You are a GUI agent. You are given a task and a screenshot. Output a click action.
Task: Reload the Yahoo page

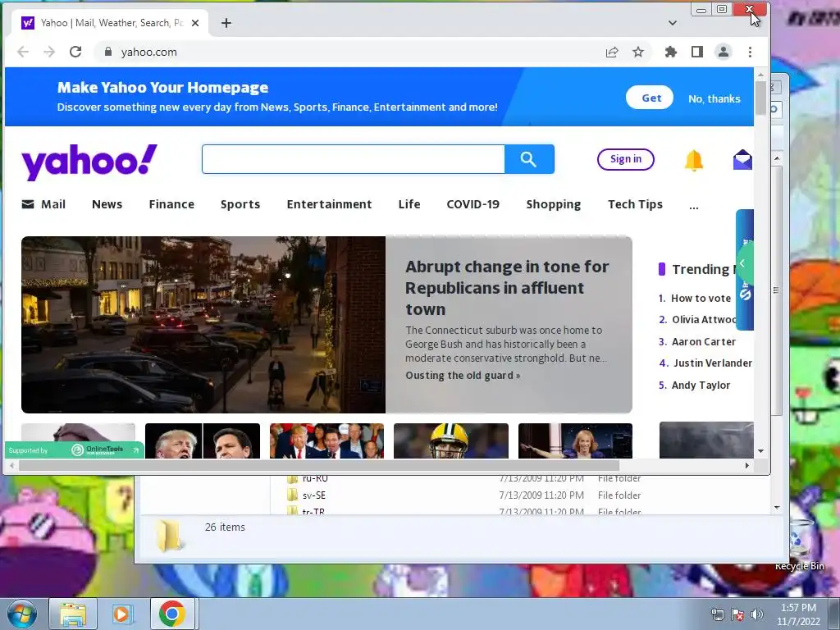pos(75,52)
